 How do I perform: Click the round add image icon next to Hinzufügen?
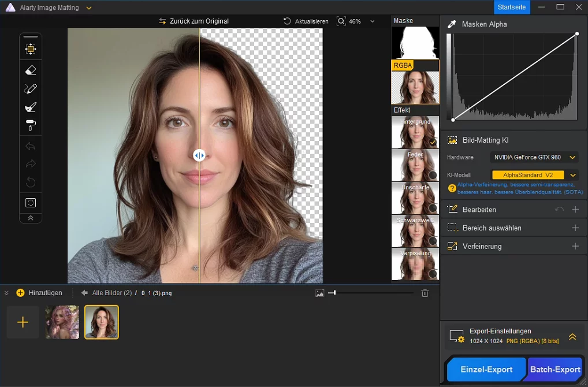(x=21, y=293)
